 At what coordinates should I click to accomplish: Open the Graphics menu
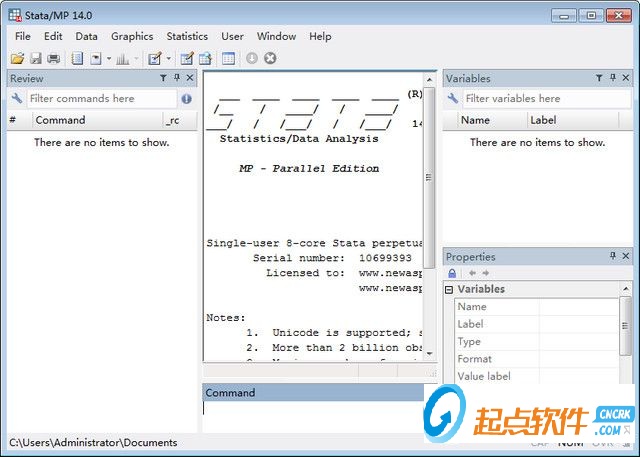coord(132,36)
